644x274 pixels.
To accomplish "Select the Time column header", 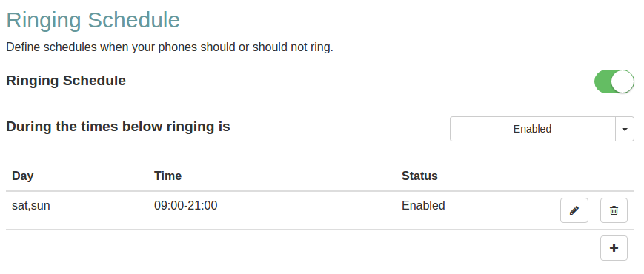I will (167, 176).
